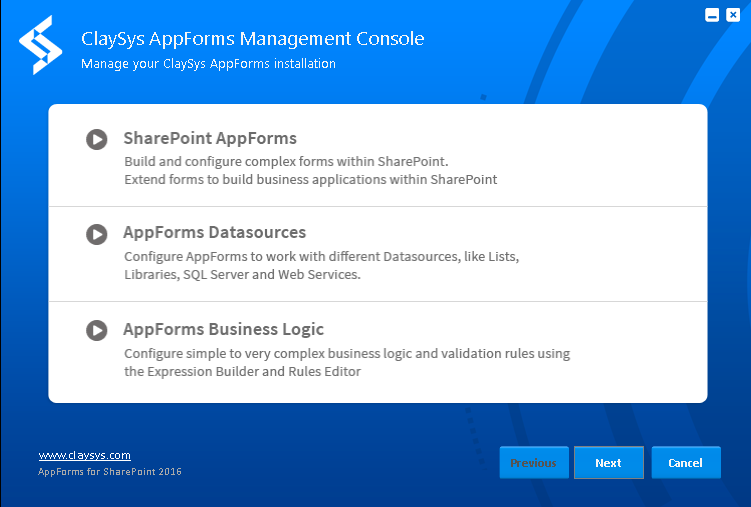Launch AppForms Business Logic play icon
Viewport: 751px width, 507px height.
pos(97,330)
